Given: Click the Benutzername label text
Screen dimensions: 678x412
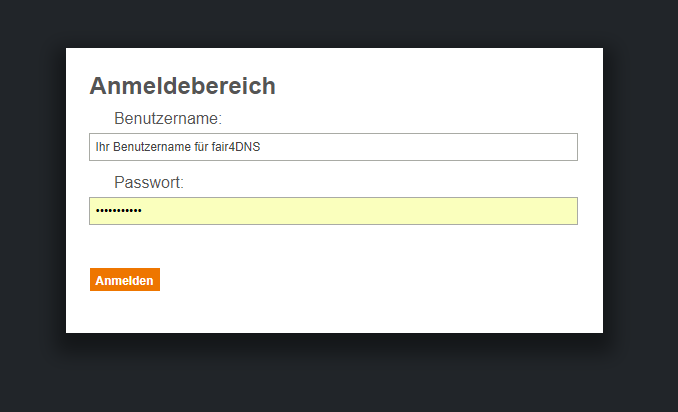Looking at the screenshot, I should click(x=167, y=119).
